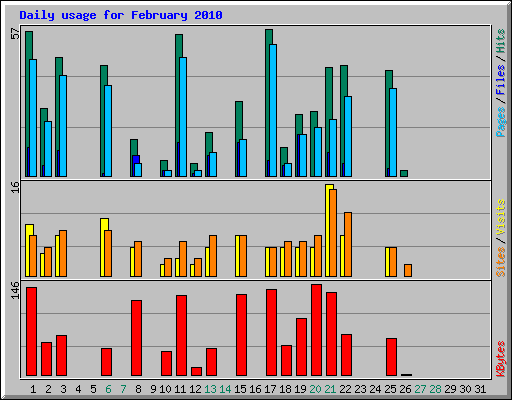Image resolution: width=512 pixels, height=400 pixels.
Task: Select the yellow Visits bar for day 25
Action: pos(387,262)
